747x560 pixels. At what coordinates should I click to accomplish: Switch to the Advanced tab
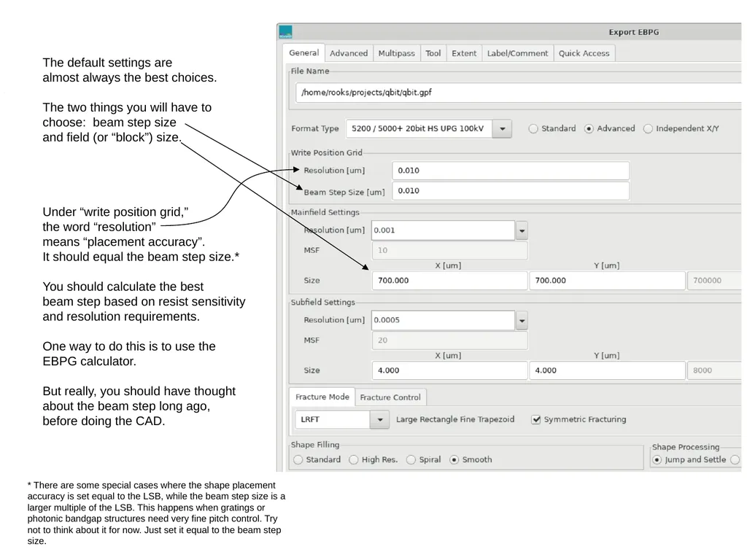(x=349, y=53)
